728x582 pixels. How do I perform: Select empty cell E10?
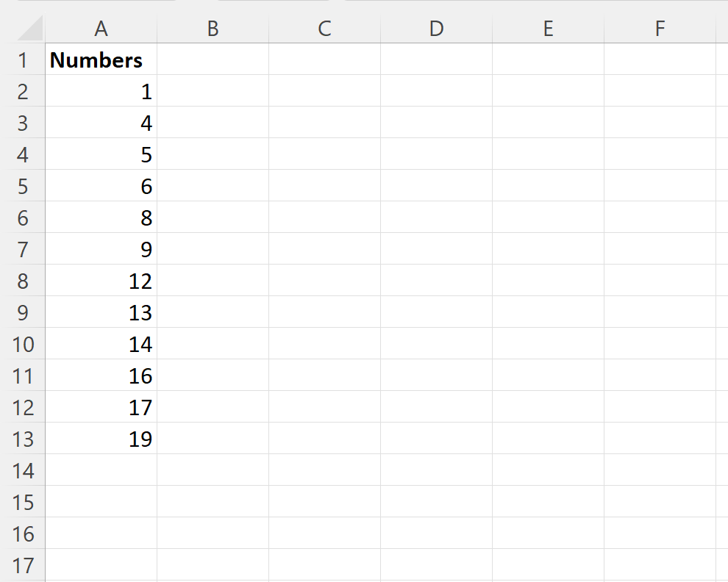(x=548, y=344)
